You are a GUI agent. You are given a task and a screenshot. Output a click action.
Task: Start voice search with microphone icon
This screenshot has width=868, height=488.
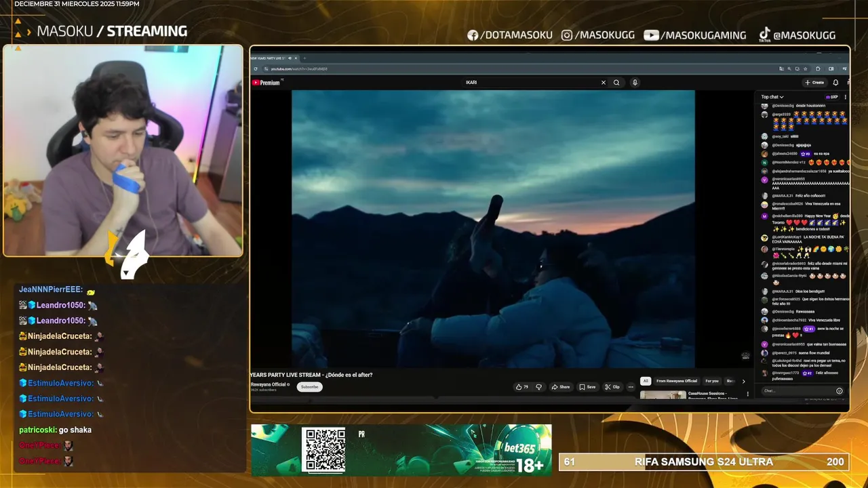point(635,83)
